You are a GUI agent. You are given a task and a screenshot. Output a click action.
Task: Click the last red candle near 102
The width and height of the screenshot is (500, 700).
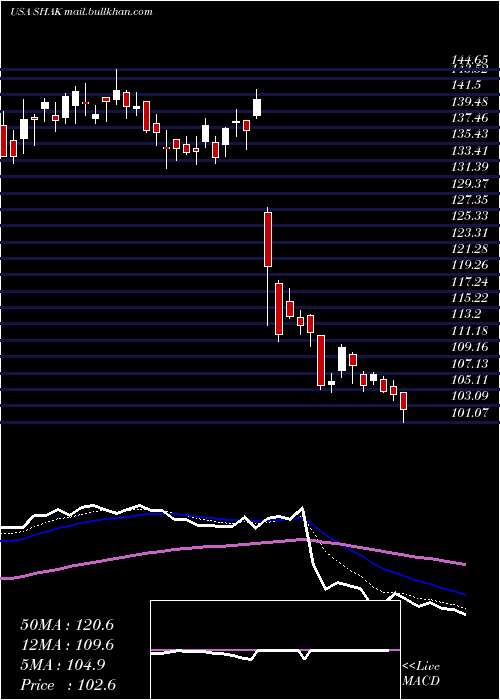[x=404, y=401]
